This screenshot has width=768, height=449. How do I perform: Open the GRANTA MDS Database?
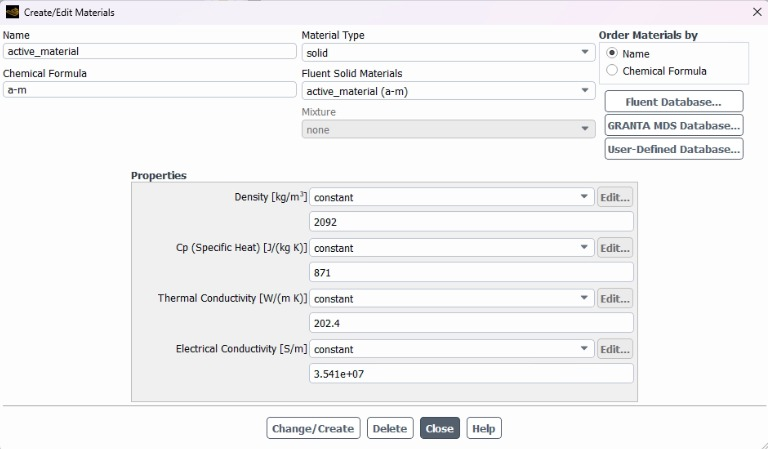click(674, 125)
